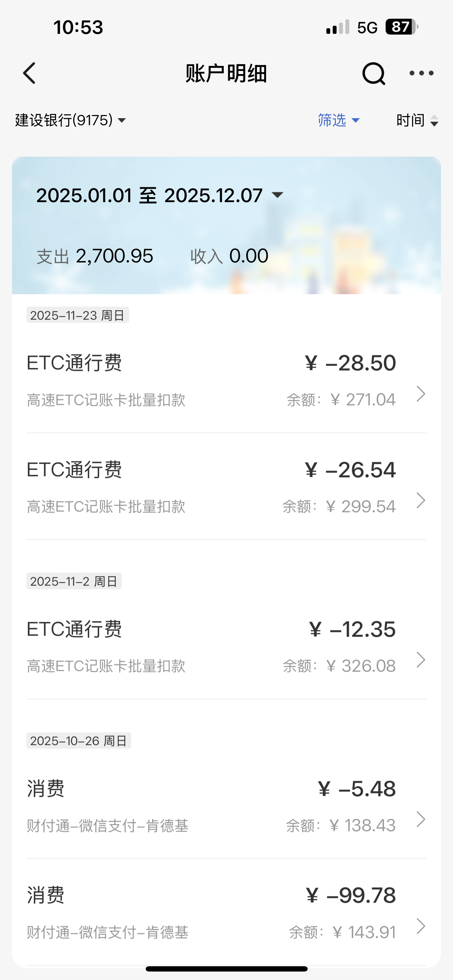
Task: Tap the home indicator bar at bottom
Action: 226,969
